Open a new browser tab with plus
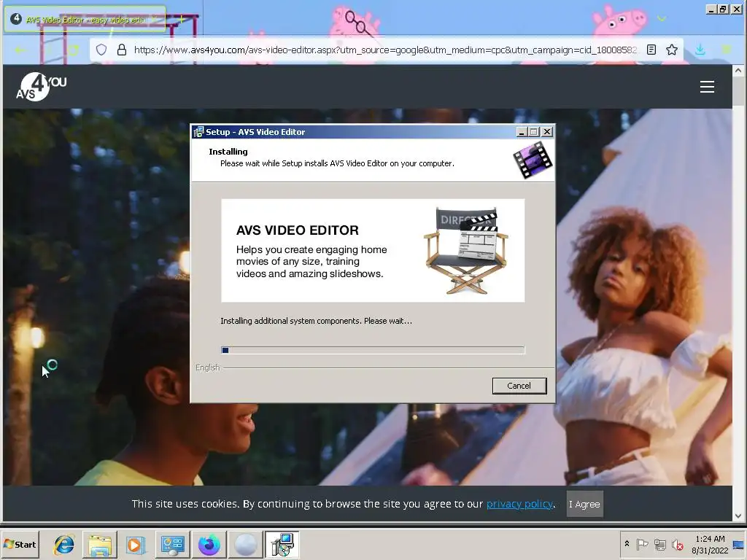 182,19
